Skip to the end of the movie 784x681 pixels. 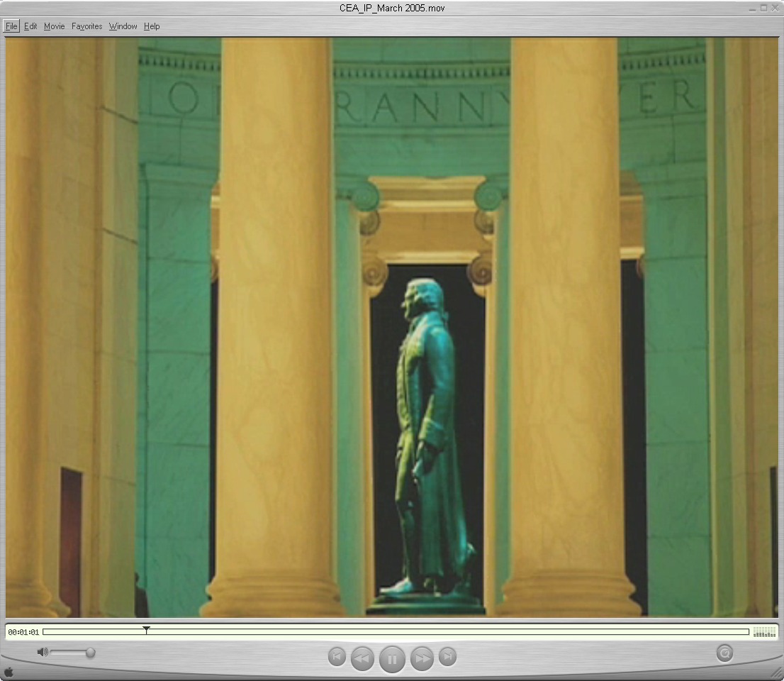[x=447, y=657]
